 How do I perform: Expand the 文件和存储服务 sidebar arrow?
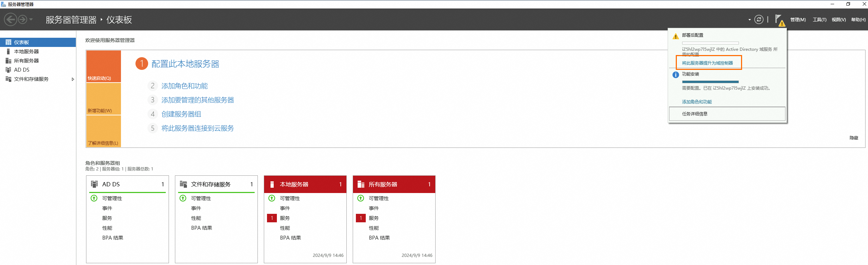click(73, 79)
